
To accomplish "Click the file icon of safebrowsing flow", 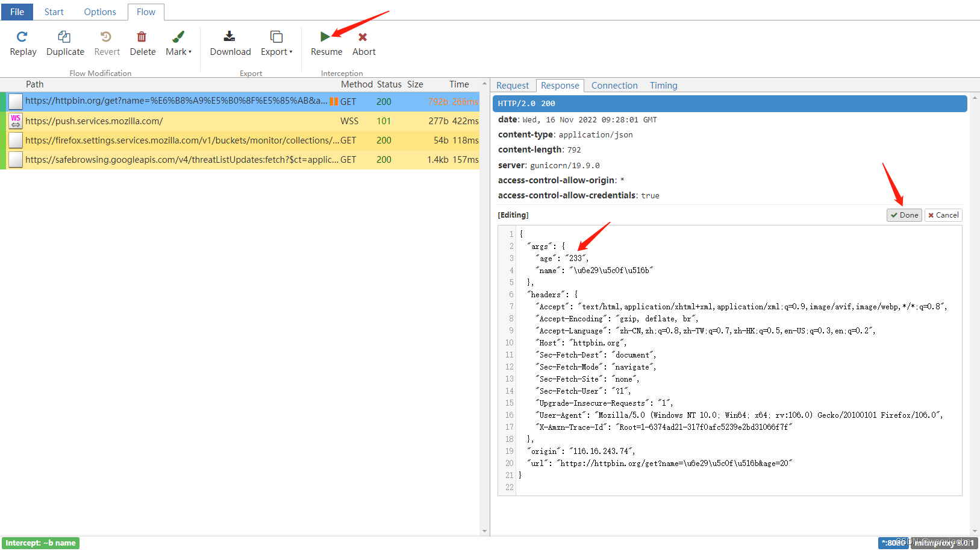I will 16,159.
